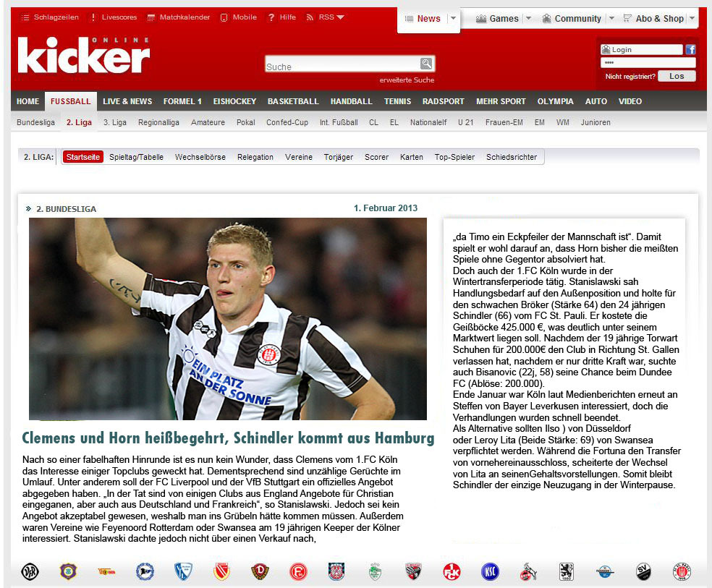Open the 1860 München lion logo
The height and width of the screenshot is (588, 712).
pyautogui.click(x=567, y=571)
